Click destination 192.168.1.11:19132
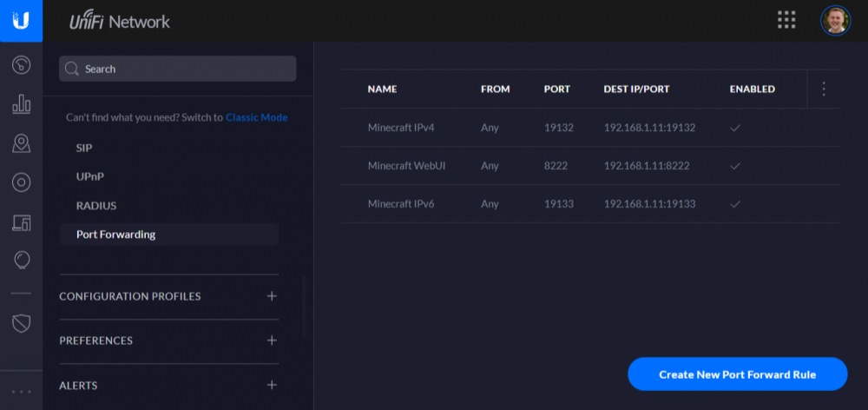 649,128
